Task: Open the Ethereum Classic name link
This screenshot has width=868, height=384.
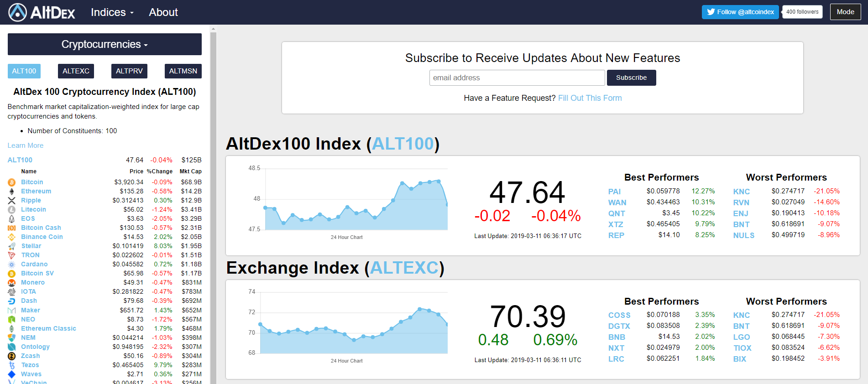Action: pos(48,328)
